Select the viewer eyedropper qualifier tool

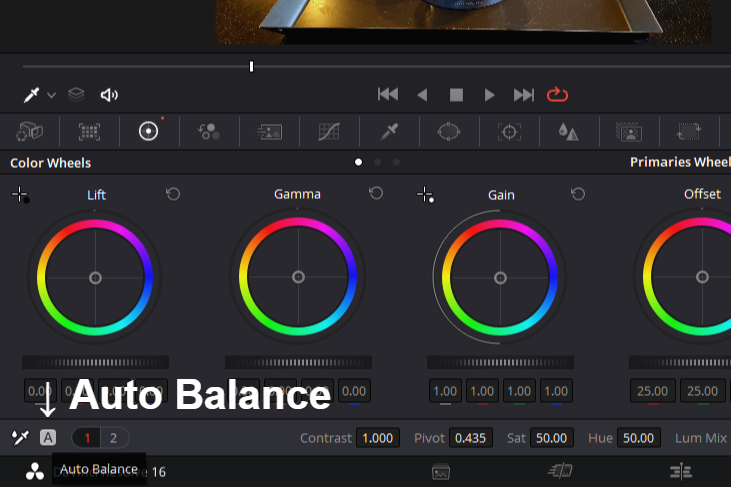click(31, 95)
